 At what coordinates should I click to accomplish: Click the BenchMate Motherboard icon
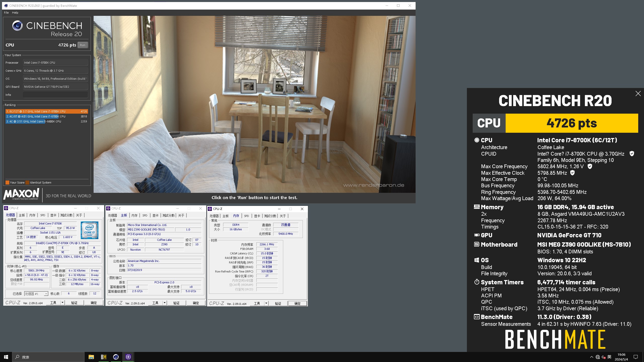pyautogui.click(x=476, y=244)
